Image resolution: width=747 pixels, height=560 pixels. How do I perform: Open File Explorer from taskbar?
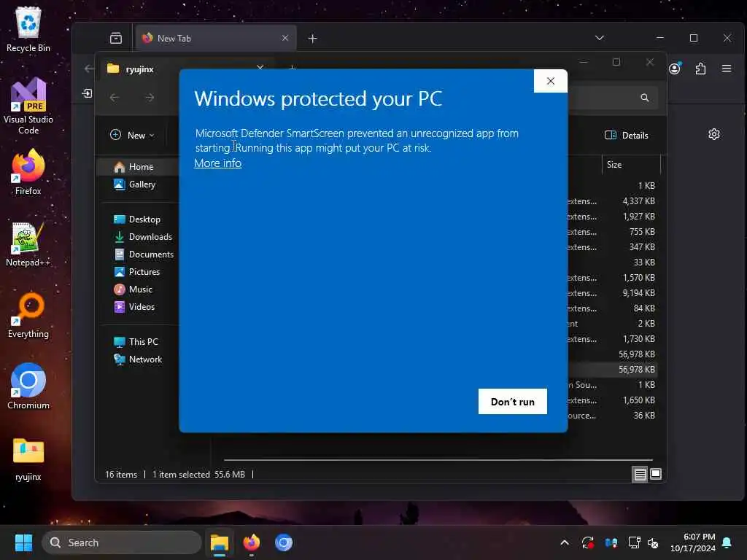220,542
